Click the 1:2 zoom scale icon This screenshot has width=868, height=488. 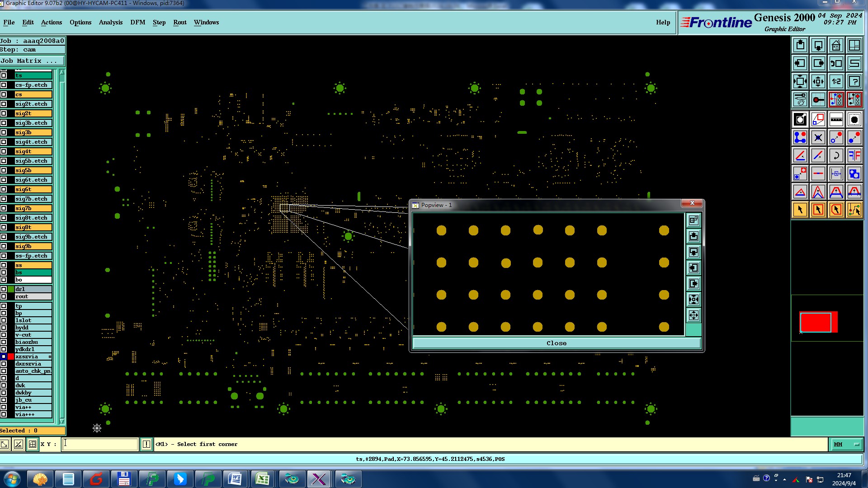pos(836,82)
